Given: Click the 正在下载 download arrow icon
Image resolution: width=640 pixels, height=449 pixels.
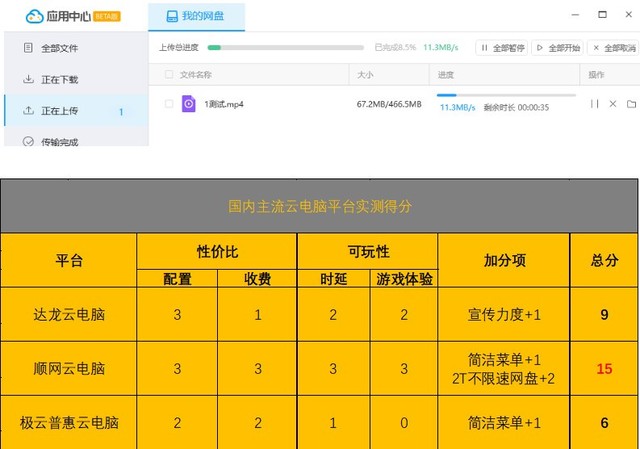Looking at the screenshot, I should (x=28, y=79).
